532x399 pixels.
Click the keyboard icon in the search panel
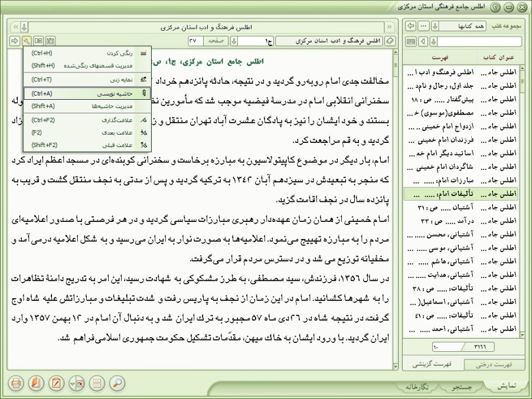[x=411, y=42]
